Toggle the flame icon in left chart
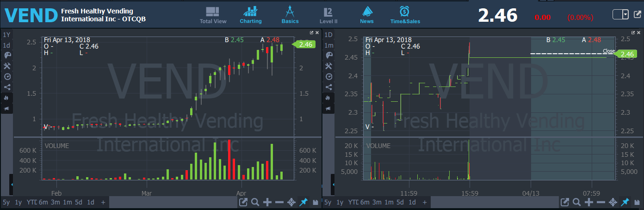The image size is (644, 210). 6,98
